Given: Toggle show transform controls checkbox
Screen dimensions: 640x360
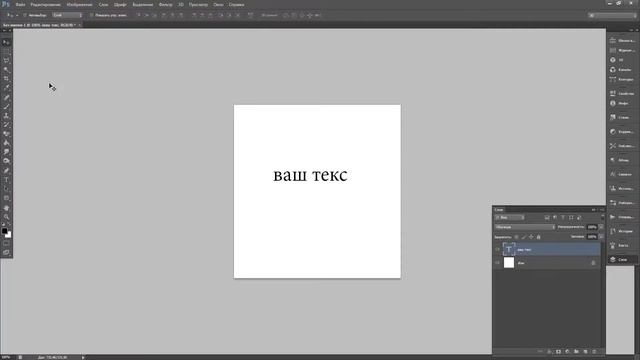Looking at the screenshot, I should pos(91,15).
